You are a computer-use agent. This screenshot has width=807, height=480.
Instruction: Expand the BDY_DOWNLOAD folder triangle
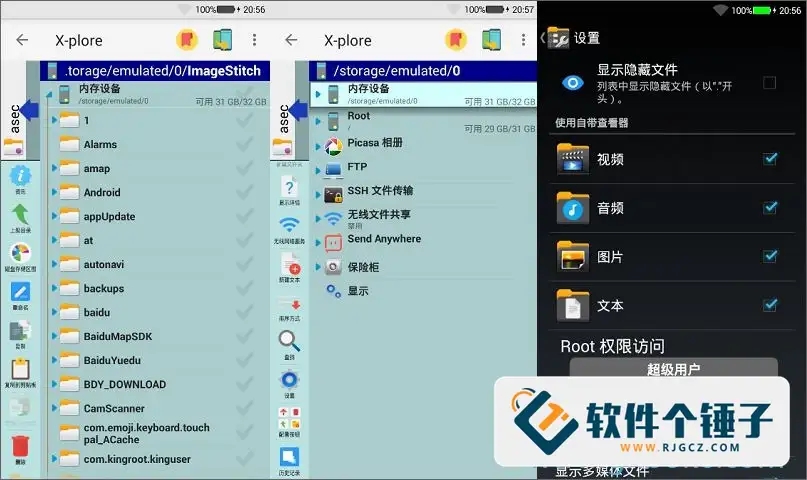pos(54,384)
